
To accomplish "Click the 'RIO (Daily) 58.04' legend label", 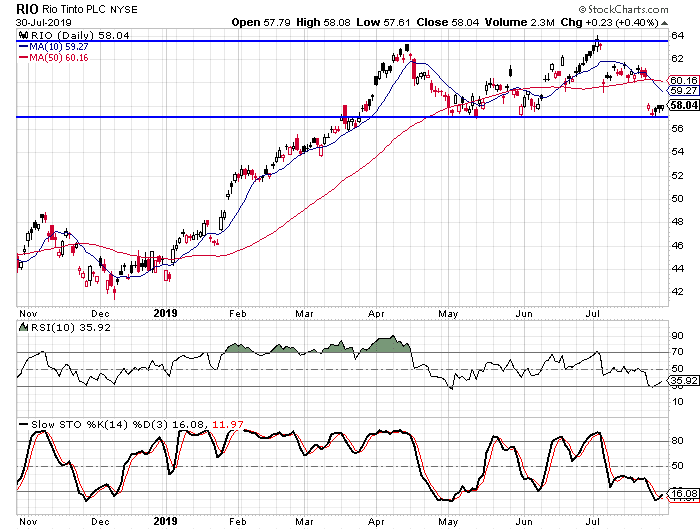I will pyautogui.click(x=80, y=35).
